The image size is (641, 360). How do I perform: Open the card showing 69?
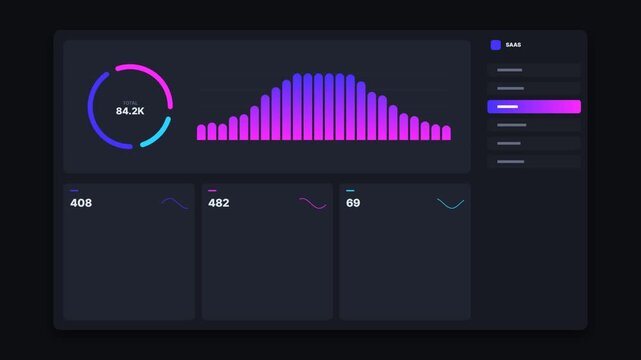(405, 251)
